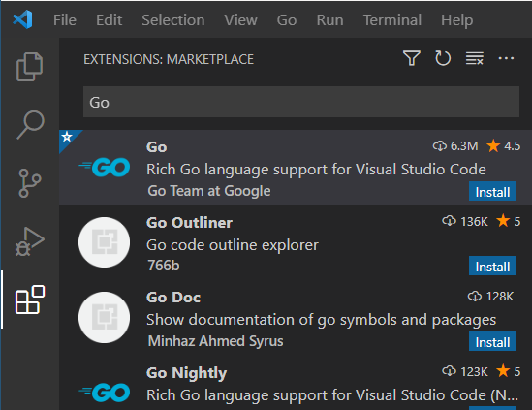The width and height of the screenshot is (532, 410).
Task: Install the Go extension by Google
Action: click(492, 192)
